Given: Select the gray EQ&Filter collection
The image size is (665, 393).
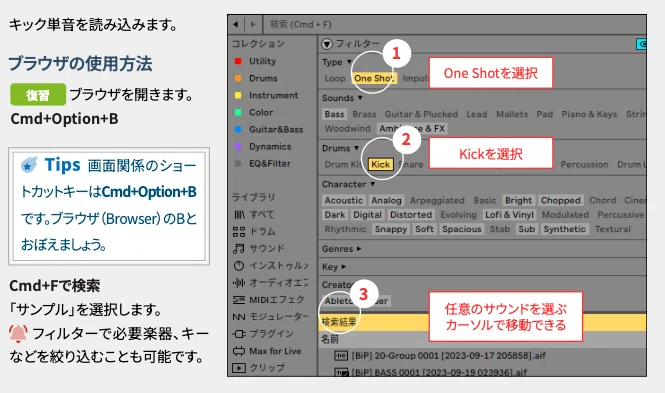Looking at the screenshot, I should (263, 163).
